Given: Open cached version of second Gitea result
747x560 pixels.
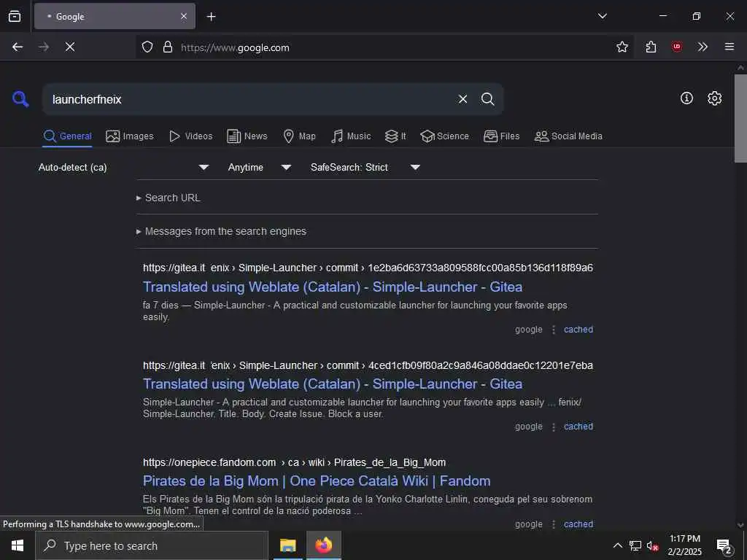Looking at the screenshot, I should (x=578, y=427).
